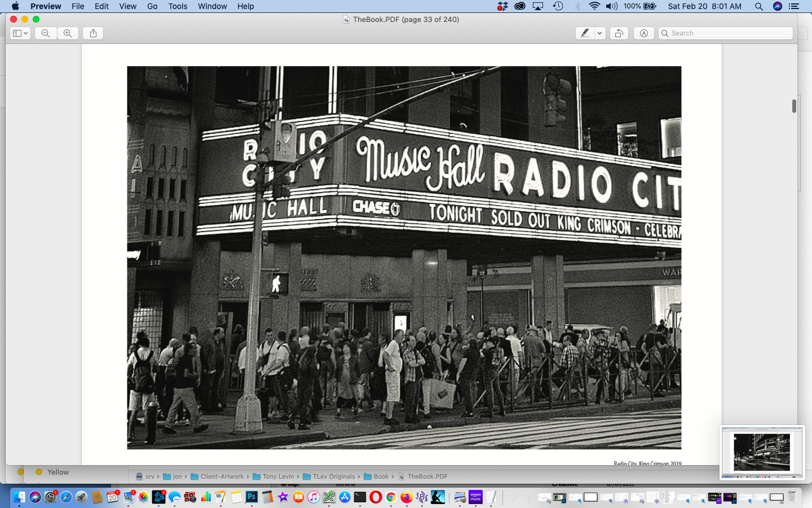Viewport: 812px width, 508px height.
Task: Activate Siri from the menu bar
Action: 778,6
